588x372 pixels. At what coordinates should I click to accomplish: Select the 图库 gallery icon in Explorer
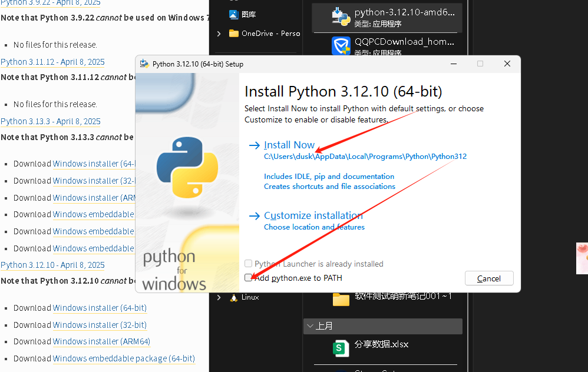tap(234, 14)
